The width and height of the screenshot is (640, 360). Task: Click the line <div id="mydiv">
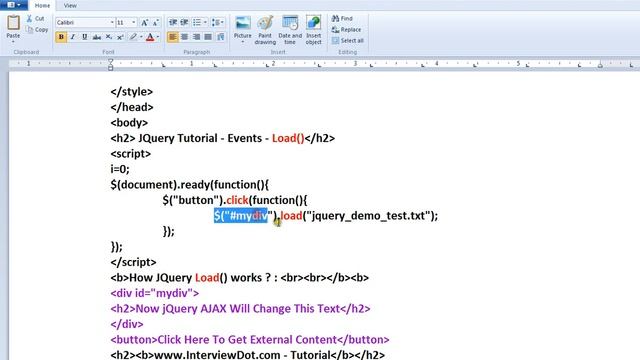[155, 293]
